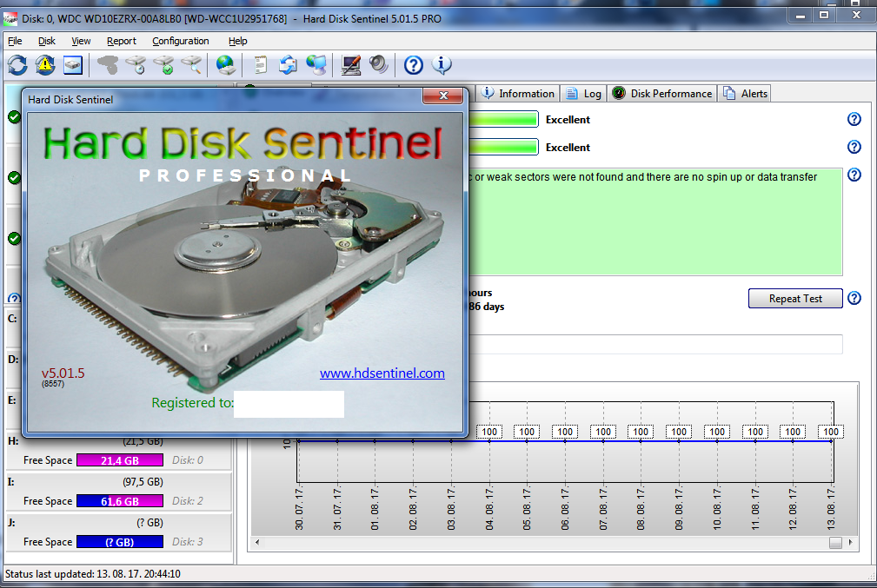This screenshot has width=877, height=588.
Task: Click the blue 61,6 GB free space bar
Action: tap(120, 501)
